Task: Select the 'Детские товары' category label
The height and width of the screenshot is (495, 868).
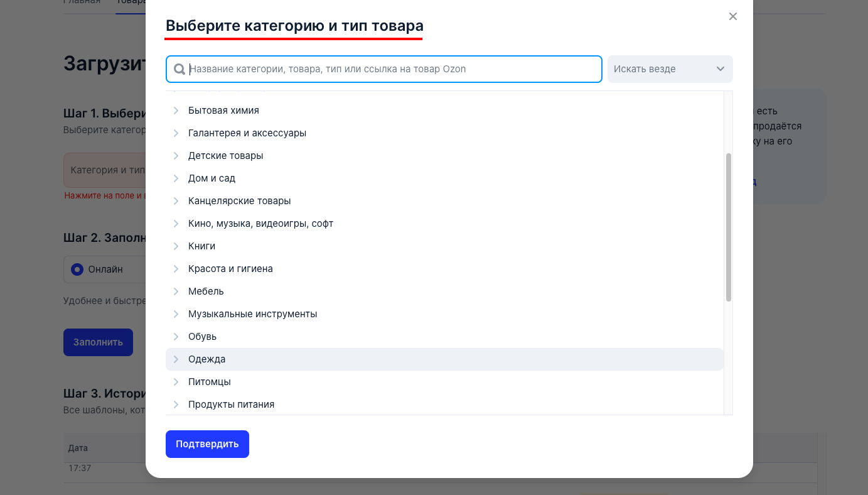Action: click(226, 156)
